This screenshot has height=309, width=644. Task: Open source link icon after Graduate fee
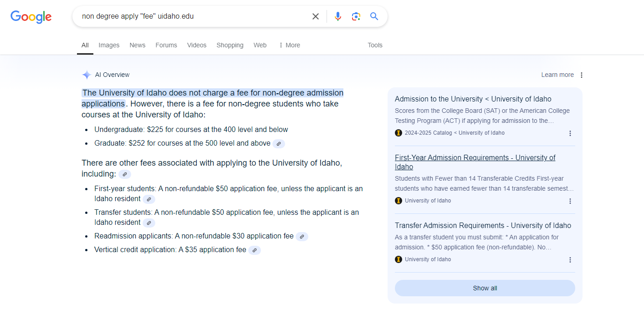pos(279,144)
